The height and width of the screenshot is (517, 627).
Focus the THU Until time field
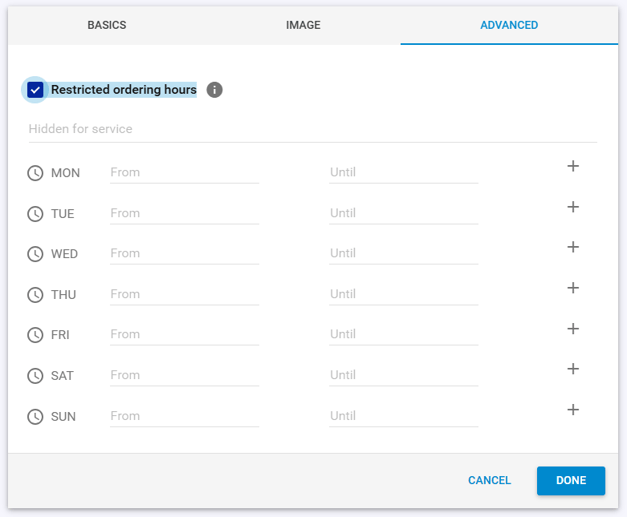[403, 294]
